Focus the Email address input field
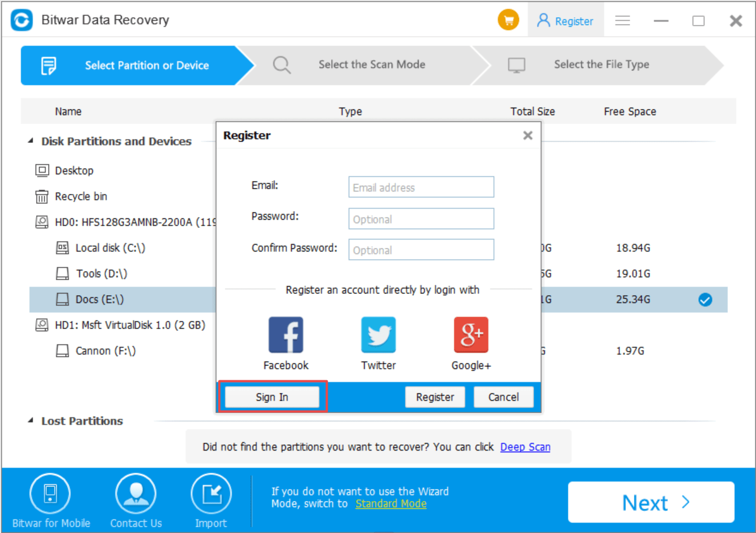756x533 pixels. point(421,187)
